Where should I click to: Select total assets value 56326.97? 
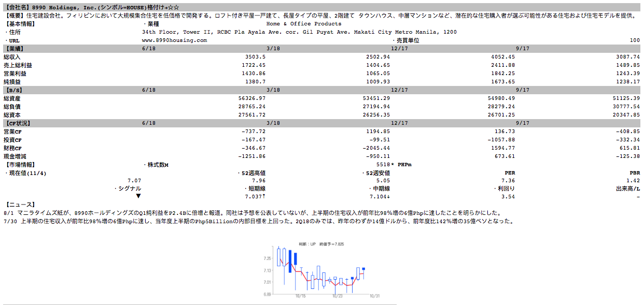pos(251,98)
